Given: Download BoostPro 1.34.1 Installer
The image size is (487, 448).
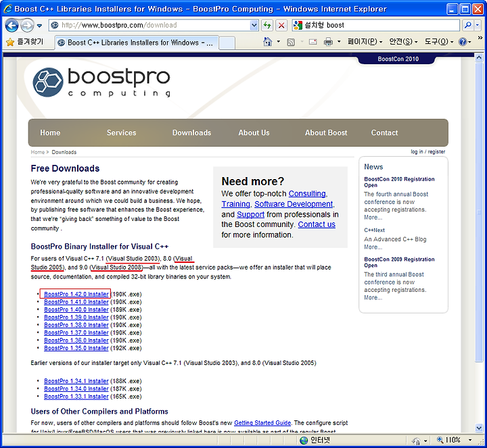Looking at the screenshot, I should point(76,381).
